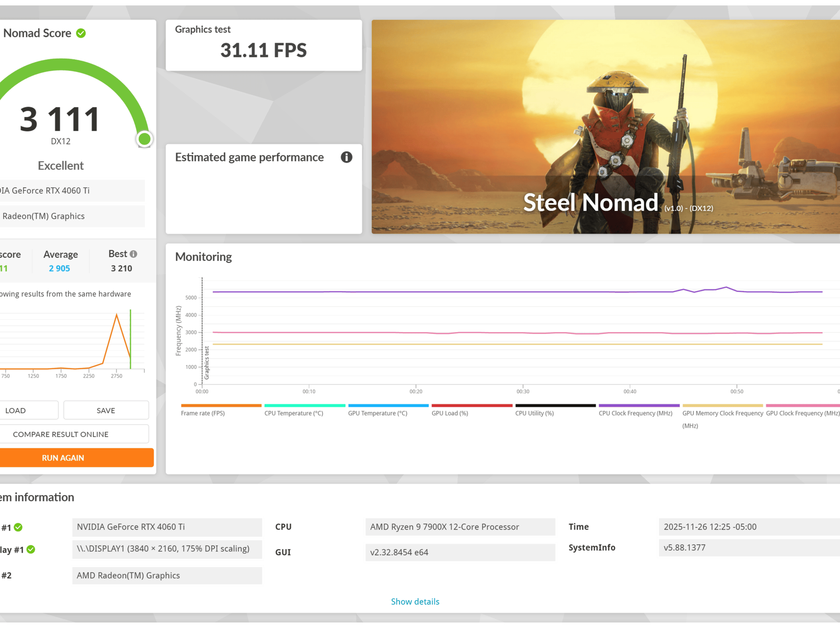Select the GeForce RTX 4060 Ti row under score
This screenshot has height=630, width=840.
pyautogui.click(x=72, y=190)
